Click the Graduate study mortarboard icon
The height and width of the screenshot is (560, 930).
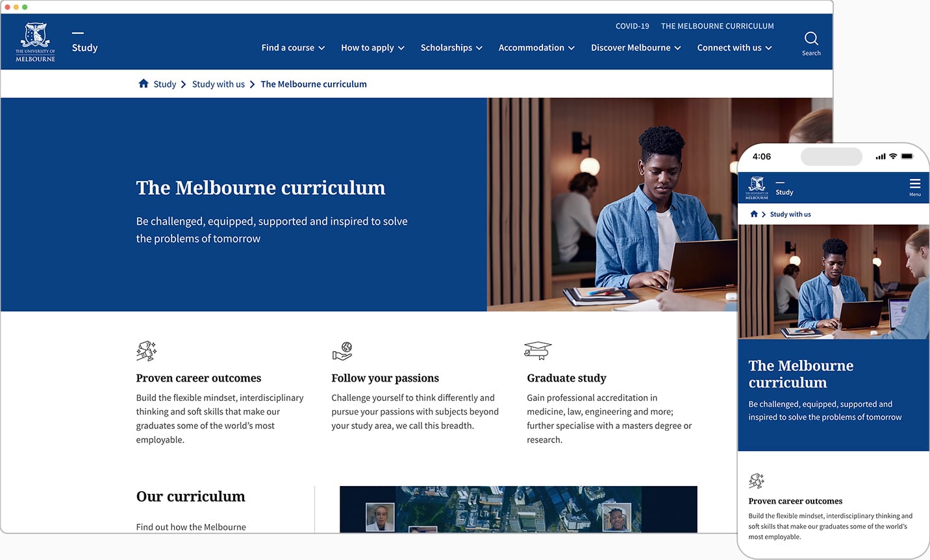pos(538,350)
